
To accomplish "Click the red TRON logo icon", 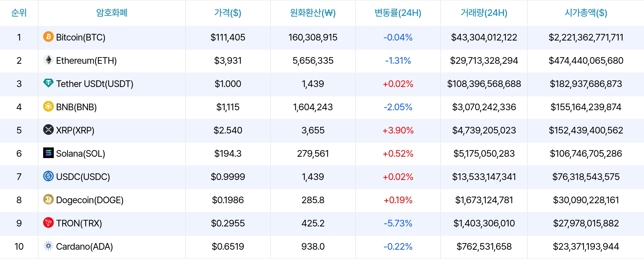I will pos(48,222).
